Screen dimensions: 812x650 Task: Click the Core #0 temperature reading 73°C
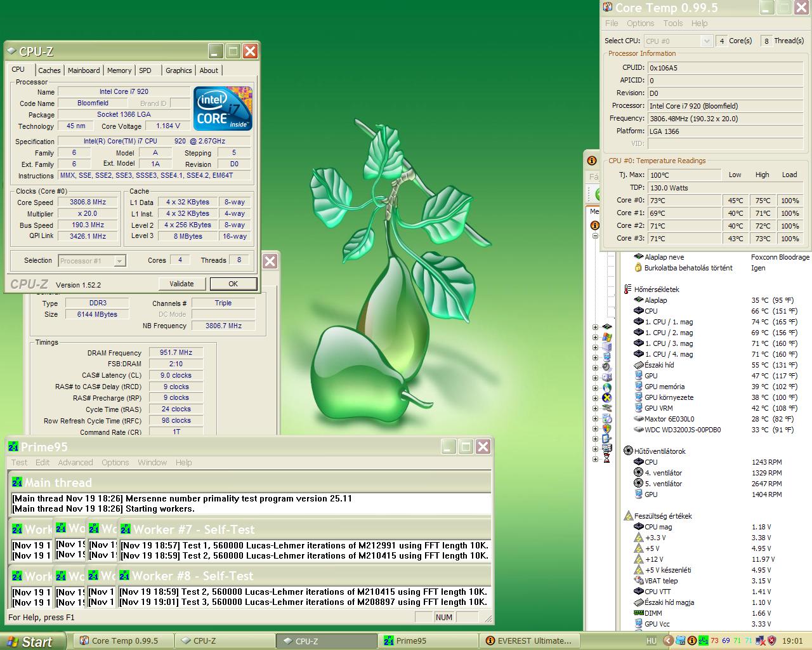point(684,201)
